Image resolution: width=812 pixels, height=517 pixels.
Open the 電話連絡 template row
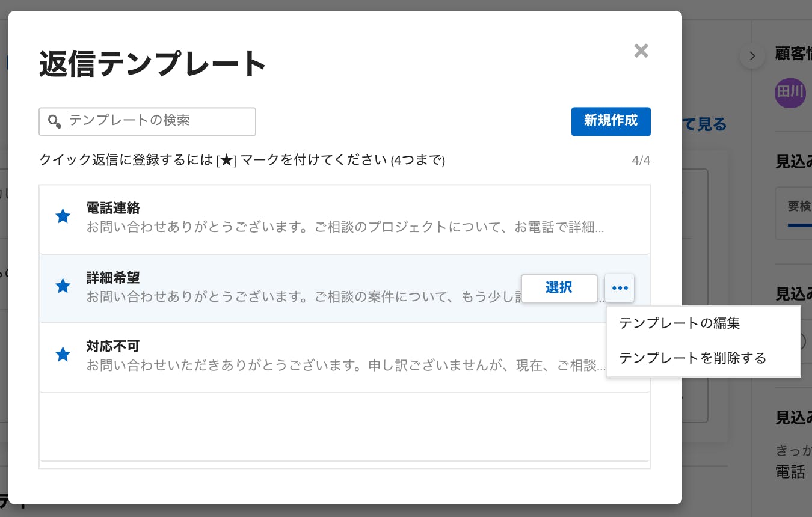345,219
